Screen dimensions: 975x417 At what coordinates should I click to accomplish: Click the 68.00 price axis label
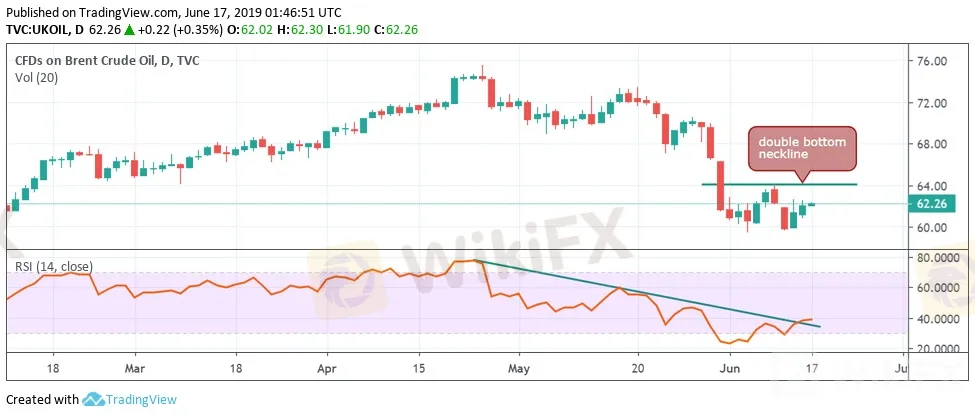930,144
